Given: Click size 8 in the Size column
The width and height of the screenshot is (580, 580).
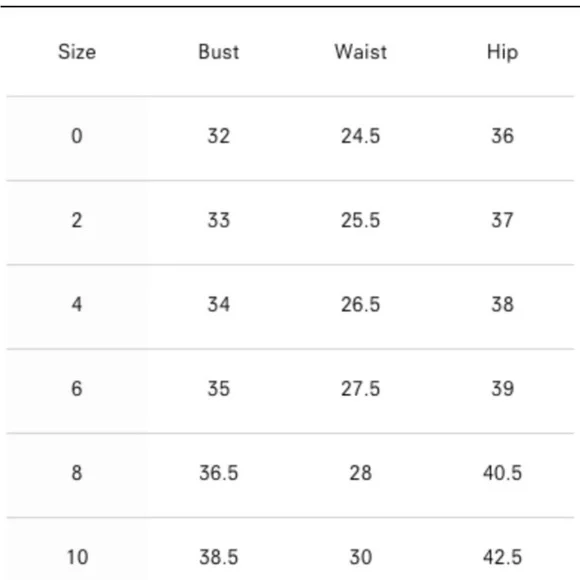Looking at the screenshot, I should (77, 473).
